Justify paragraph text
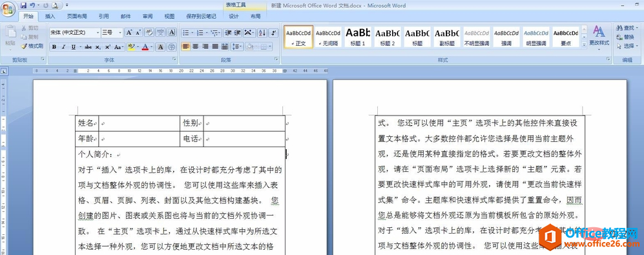 [215, 47]
